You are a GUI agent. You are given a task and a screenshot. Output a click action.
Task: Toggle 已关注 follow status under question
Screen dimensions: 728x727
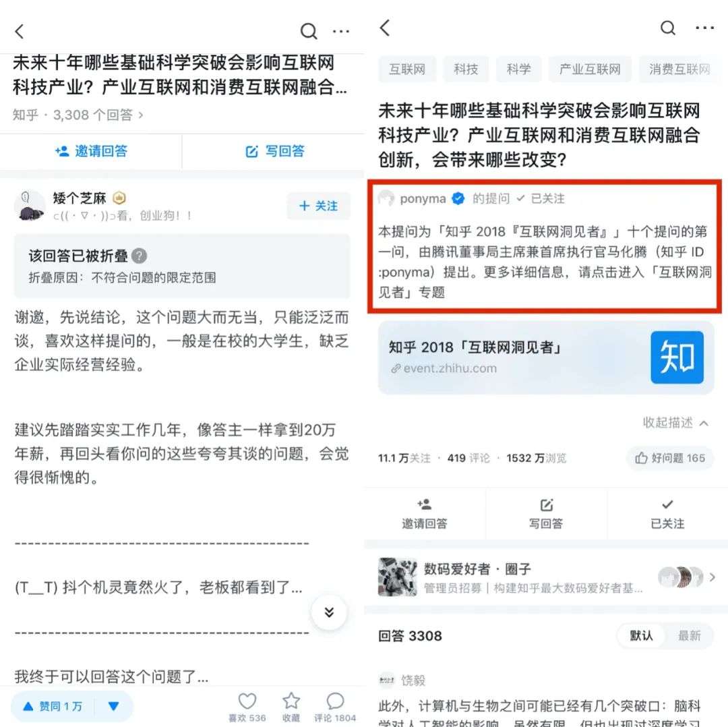[x=667, y=513]
